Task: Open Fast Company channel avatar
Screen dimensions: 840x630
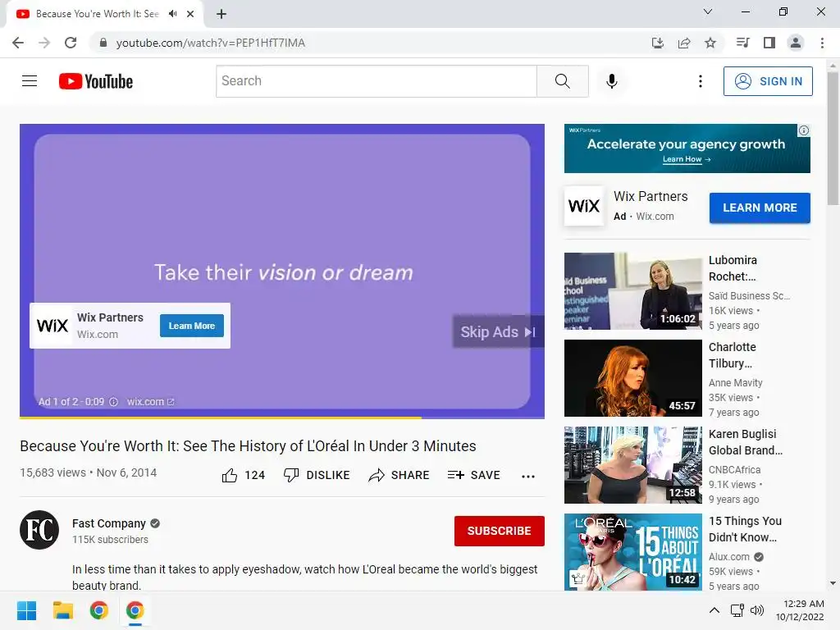Action: (39, 530)
